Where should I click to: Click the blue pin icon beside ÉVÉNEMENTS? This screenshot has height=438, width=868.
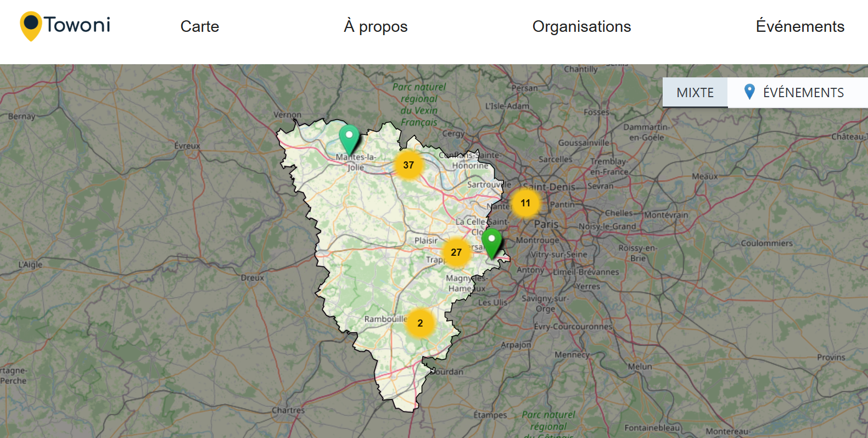coord(749,92)
